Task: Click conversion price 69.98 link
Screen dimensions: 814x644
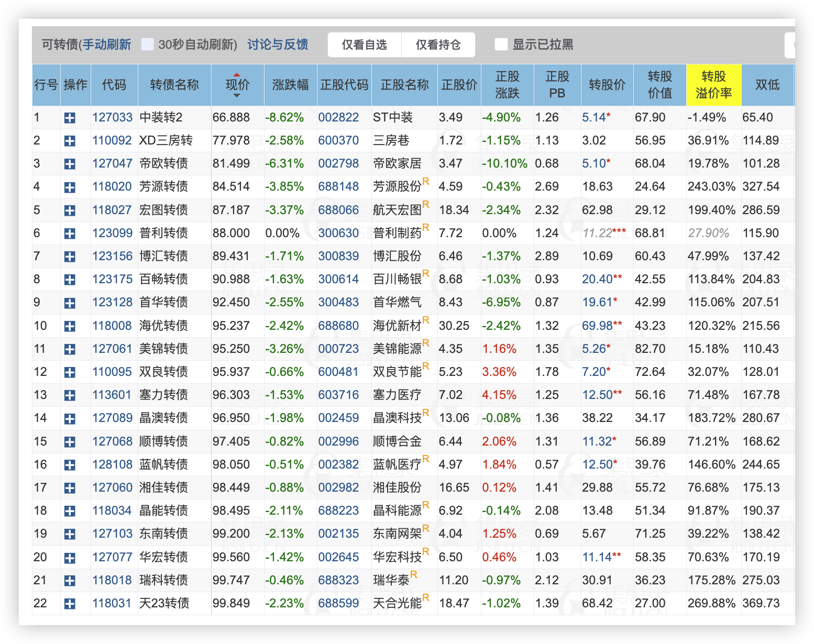Action: pos(598,326)
